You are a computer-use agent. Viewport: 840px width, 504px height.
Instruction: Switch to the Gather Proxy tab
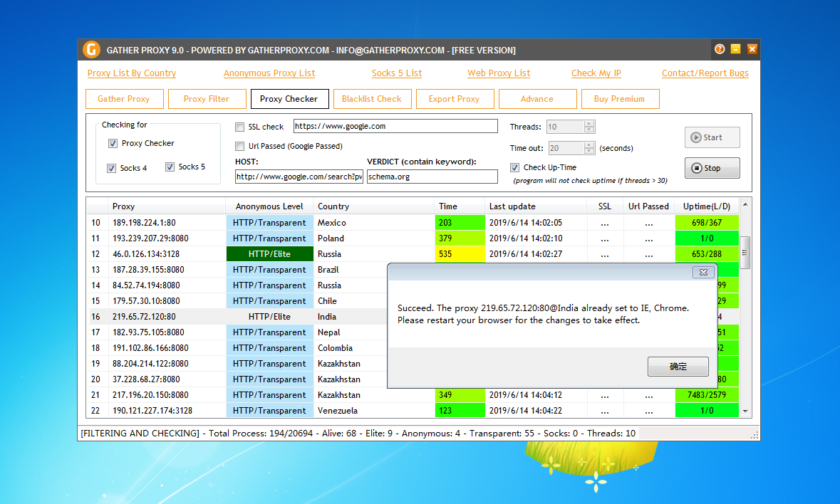124,99
